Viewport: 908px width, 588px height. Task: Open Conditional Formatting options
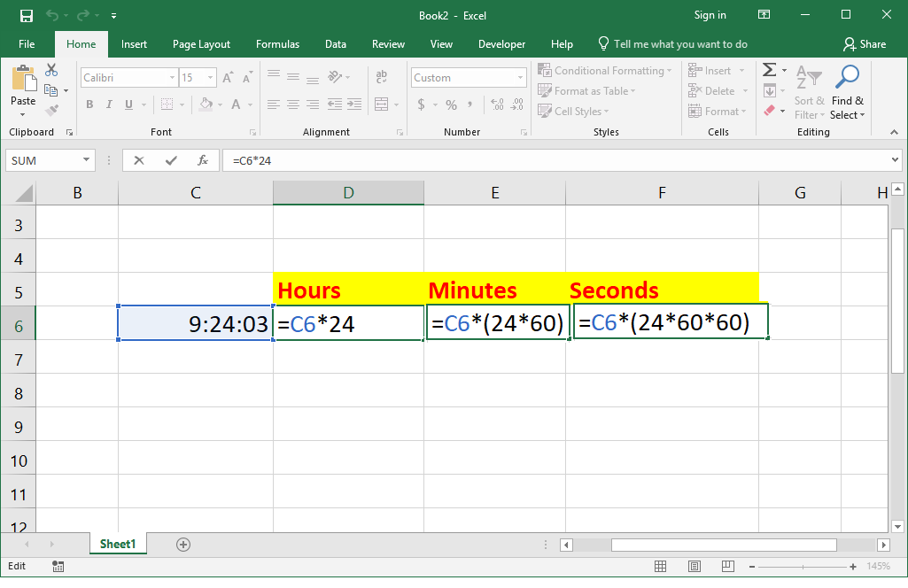point(605,70)
